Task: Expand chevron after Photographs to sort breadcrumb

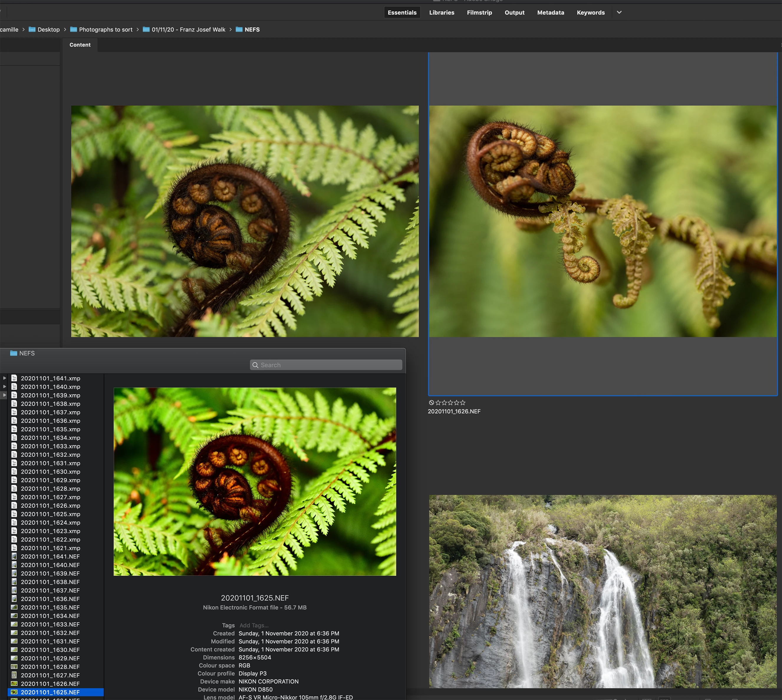Action: pos(137,30)
